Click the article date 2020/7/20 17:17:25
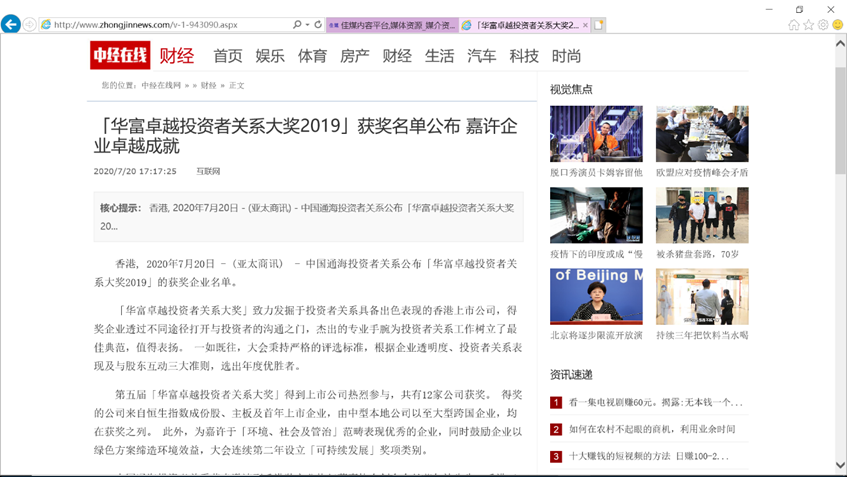The height and width of the screenshot is (477, 847). 135,171
